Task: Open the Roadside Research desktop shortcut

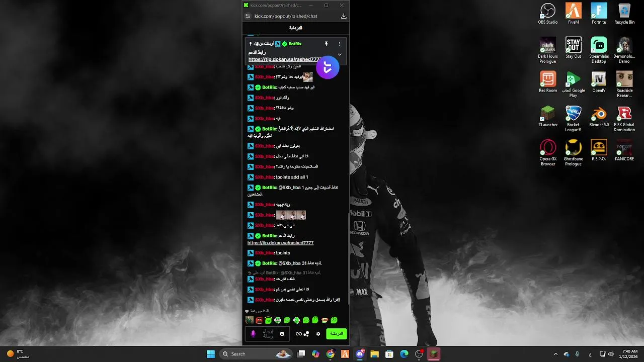Action: coord(624,84)
